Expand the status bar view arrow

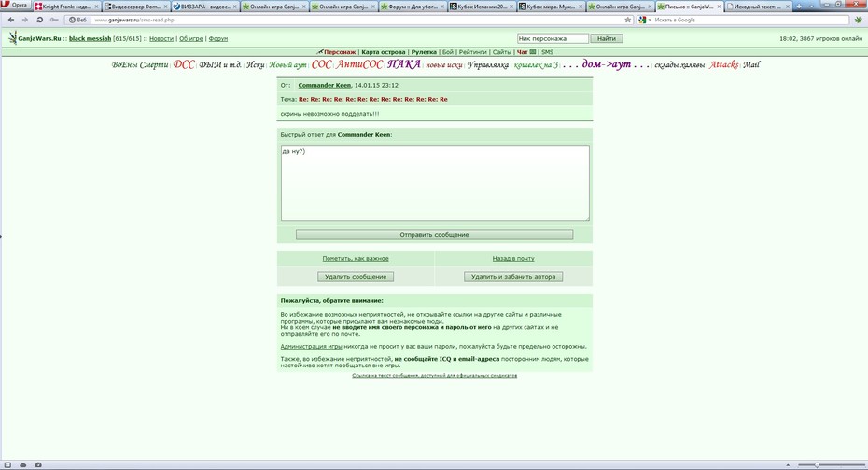coord(788,465)
